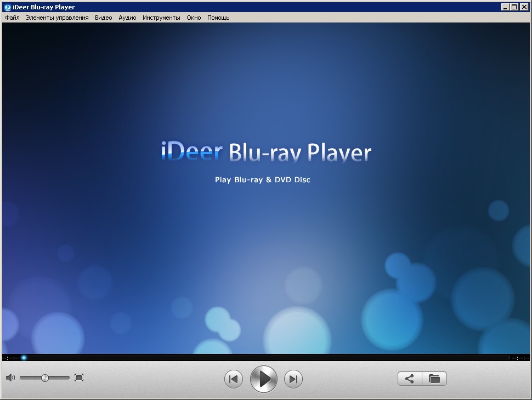Minimize the iDeer Blu-ray Player window
This screenshot has width=532, height=400.
[x=505, y=7]
